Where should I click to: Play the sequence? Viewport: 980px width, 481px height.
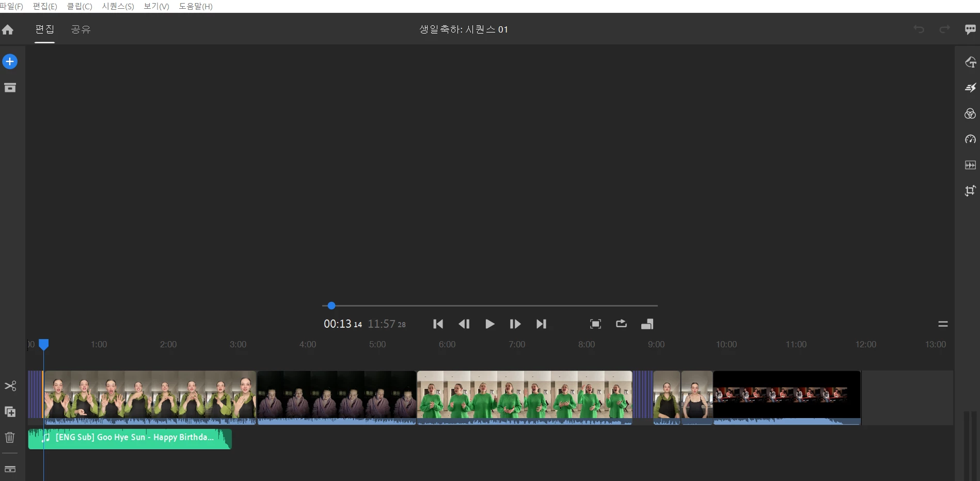point(489,324)
